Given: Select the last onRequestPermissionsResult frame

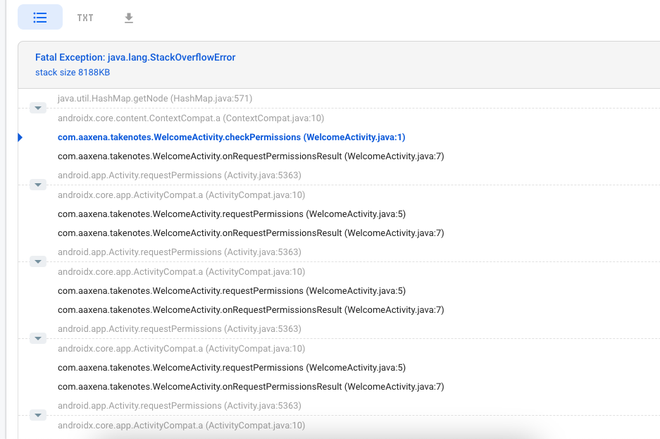Looking at the screenshot, I should [x=251, y=387].
